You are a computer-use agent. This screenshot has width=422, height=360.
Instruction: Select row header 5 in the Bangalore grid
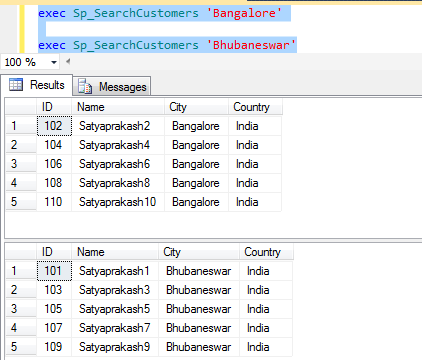tap(21, 202)
